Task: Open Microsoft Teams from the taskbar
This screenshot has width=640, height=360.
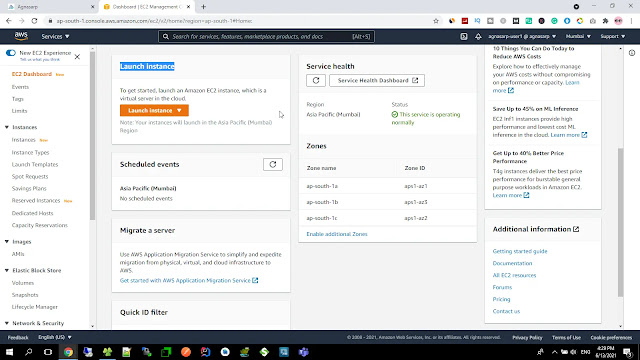Action: pos(303,352)
